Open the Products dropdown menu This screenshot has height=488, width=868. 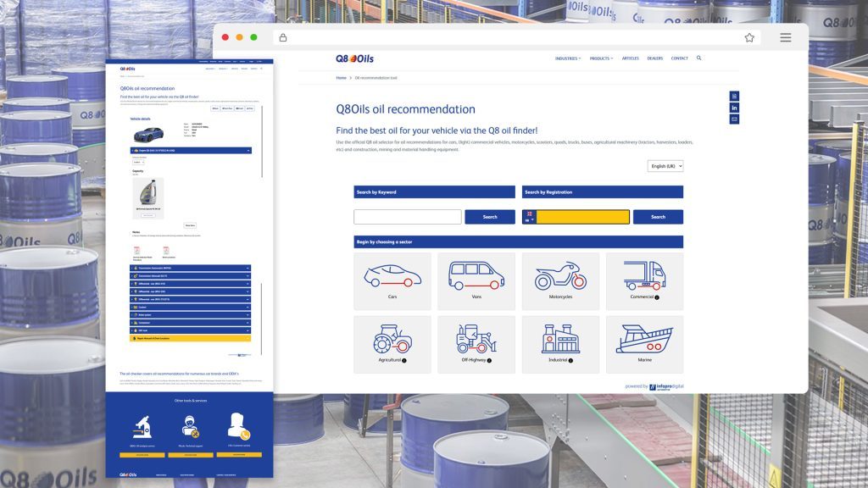[x=601, y=58]
